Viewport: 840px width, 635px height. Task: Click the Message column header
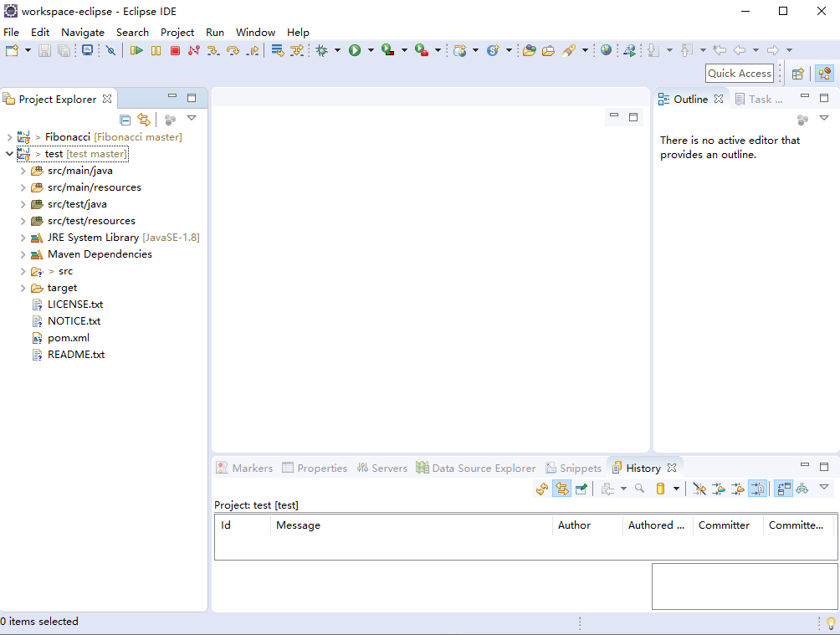(x=412, y=525)
